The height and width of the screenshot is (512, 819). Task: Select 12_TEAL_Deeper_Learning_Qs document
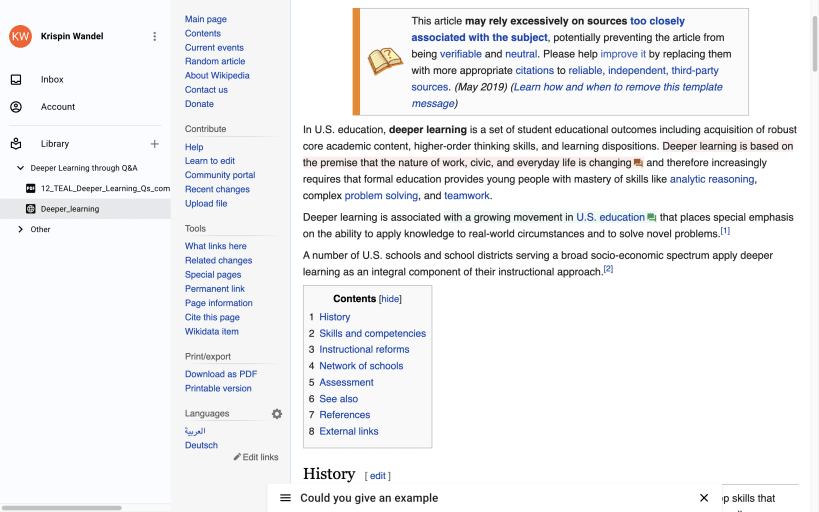[106, 188]
